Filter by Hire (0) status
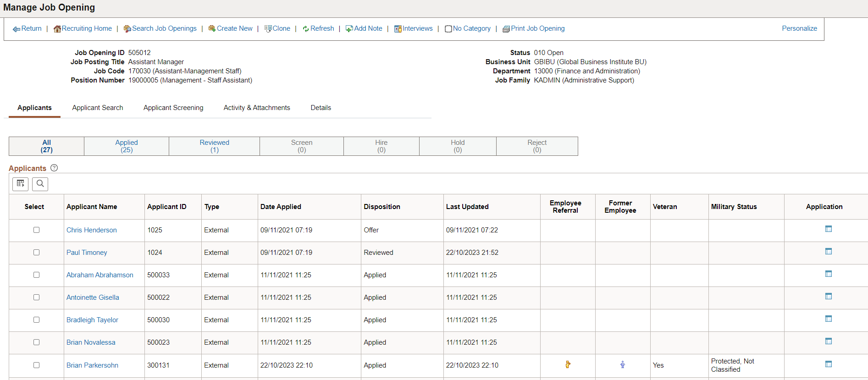Screen dimensions: 868x380 tap(381, 146)
